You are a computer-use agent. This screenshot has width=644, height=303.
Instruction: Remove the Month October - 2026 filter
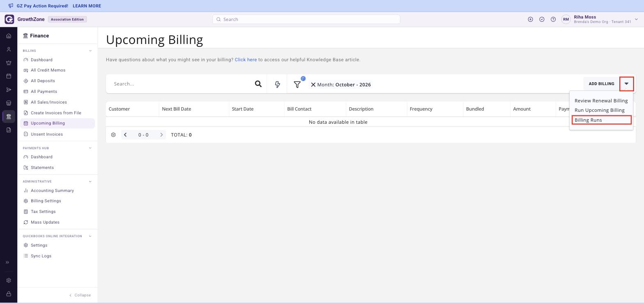(313, 85)
